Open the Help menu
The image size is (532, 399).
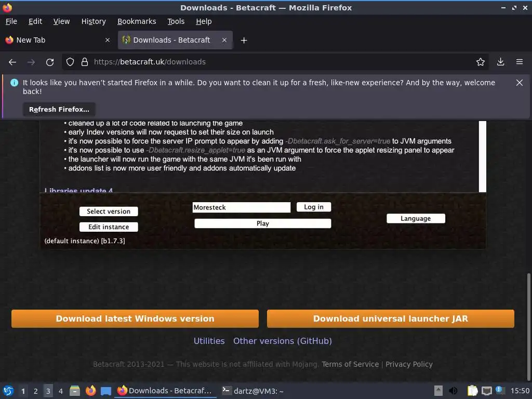click(x=204, y=21)
